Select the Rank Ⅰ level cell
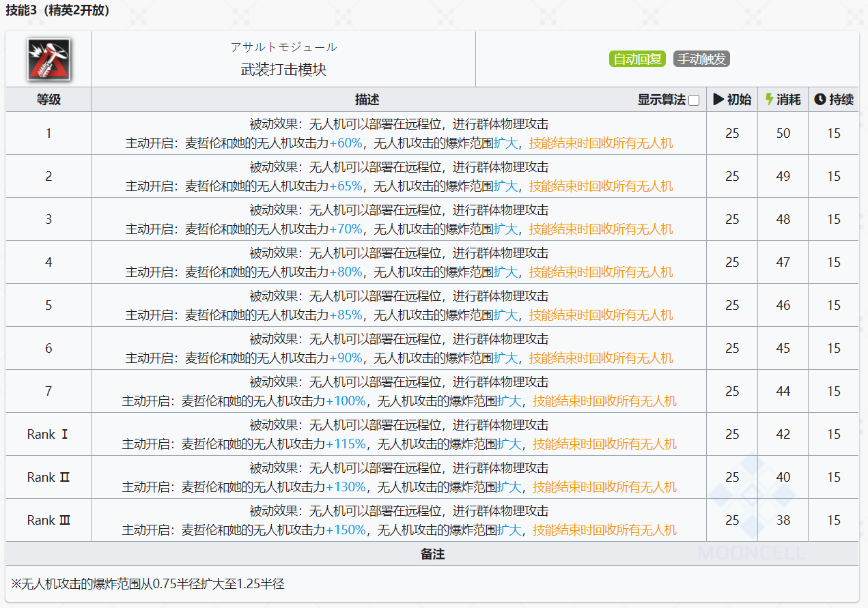 click(x=48, y=434)
